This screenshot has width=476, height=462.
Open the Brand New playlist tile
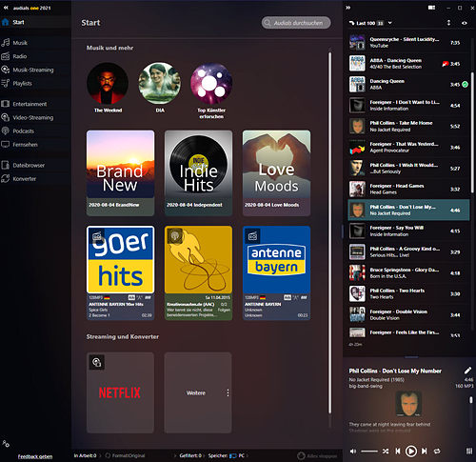point(120,173)
